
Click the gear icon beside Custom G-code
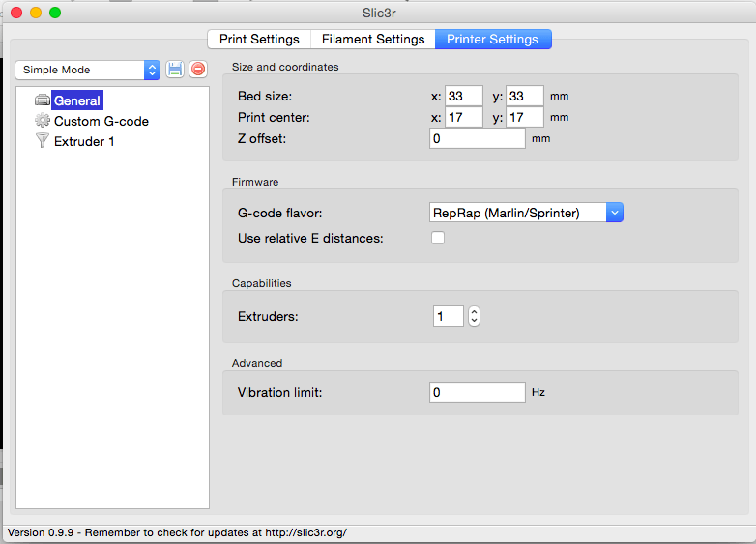(x=43, y=121)
